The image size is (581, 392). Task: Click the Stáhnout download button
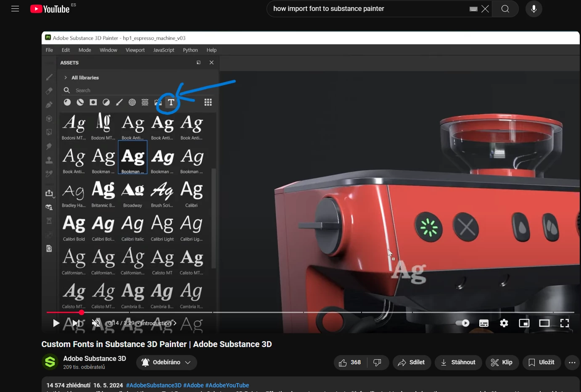[458, 363]
